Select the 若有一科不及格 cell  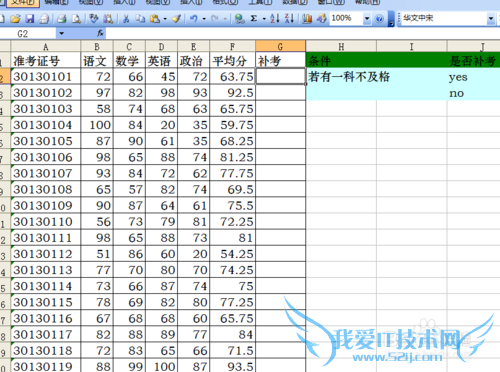pyautogui.click(x=341, y=77)
